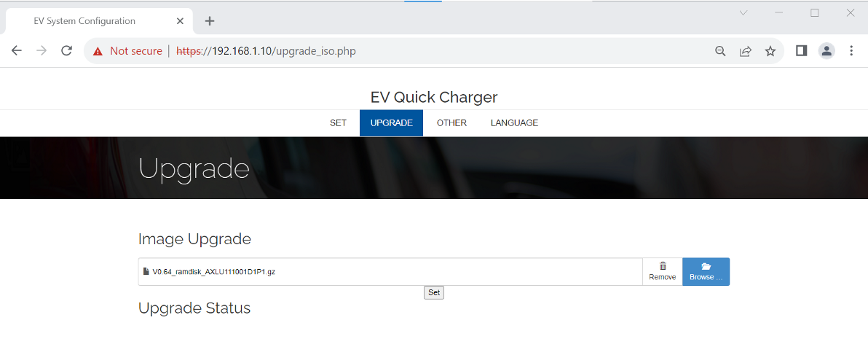
Task: Toggle the browser side panel icon
Action: (801, 51)
